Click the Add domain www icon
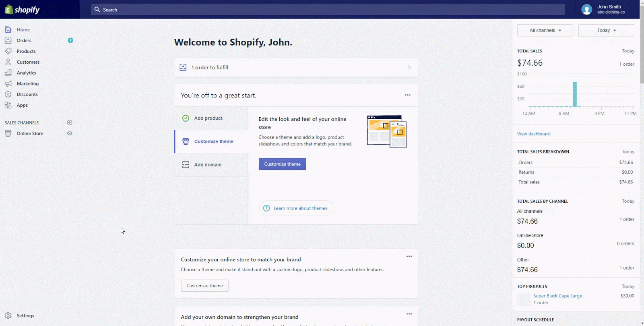Image resolution: width=644 pixels, height=326 pixels. click(186, 164)
